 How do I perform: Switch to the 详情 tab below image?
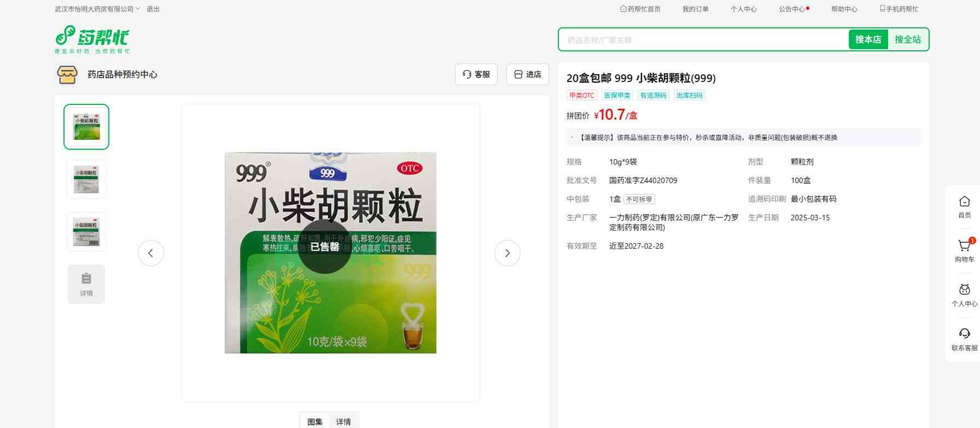[x=343, y=421]
